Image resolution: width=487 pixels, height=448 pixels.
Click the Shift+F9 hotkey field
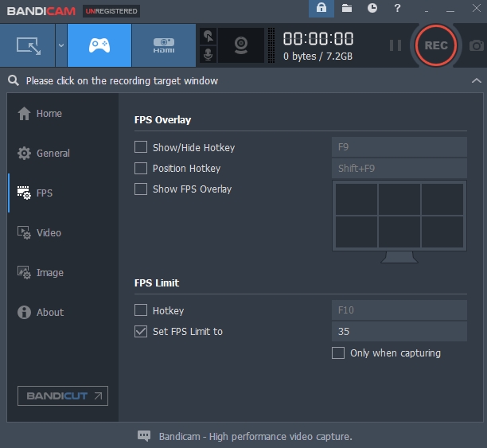click(x=399, y=169)
